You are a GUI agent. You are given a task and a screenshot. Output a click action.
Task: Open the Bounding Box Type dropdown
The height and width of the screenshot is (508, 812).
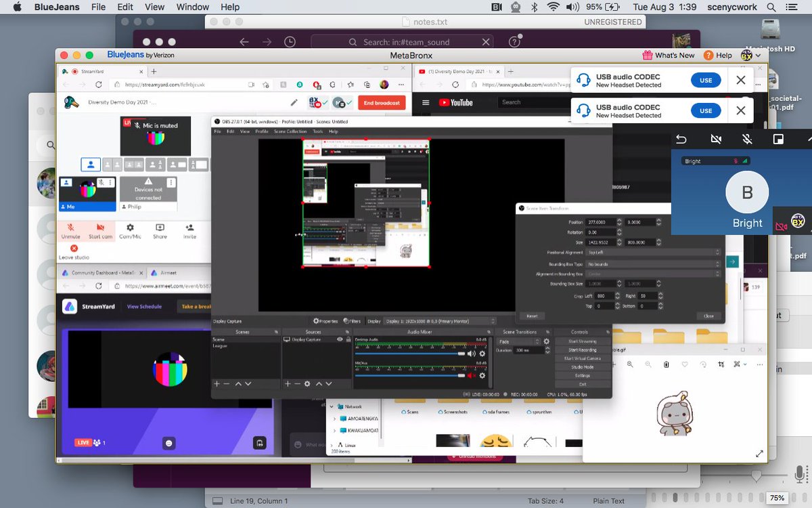(x=653, y=263)
